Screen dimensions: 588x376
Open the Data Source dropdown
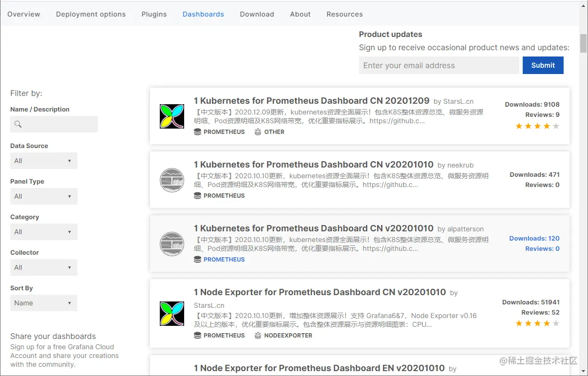point(44,161)
